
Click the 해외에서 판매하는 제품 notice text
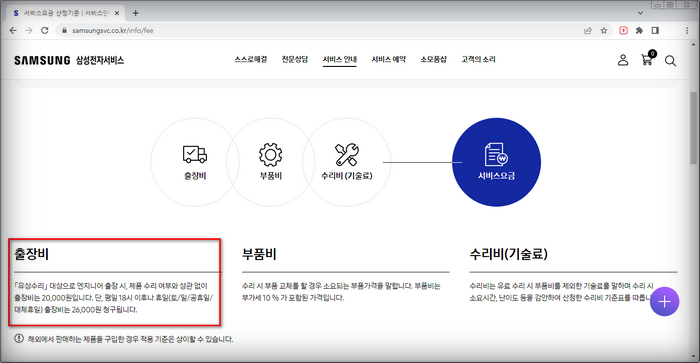coord(130,339)
